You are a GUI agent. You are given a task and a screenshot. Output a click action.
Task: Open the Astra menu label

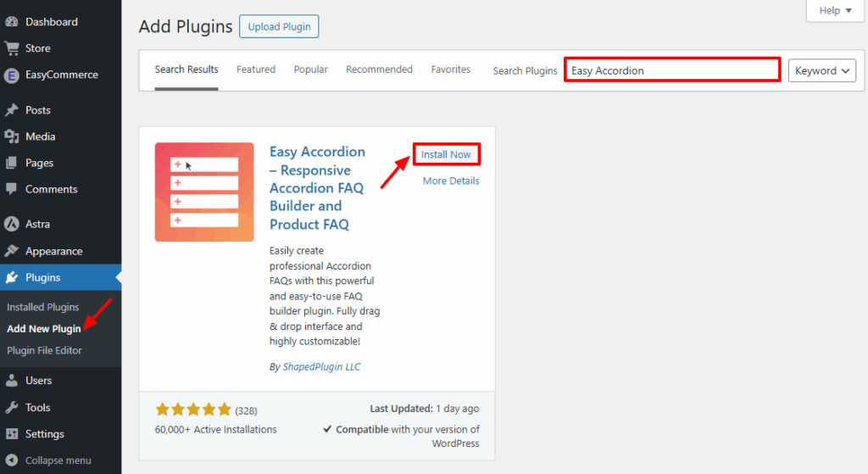(37, 224)
